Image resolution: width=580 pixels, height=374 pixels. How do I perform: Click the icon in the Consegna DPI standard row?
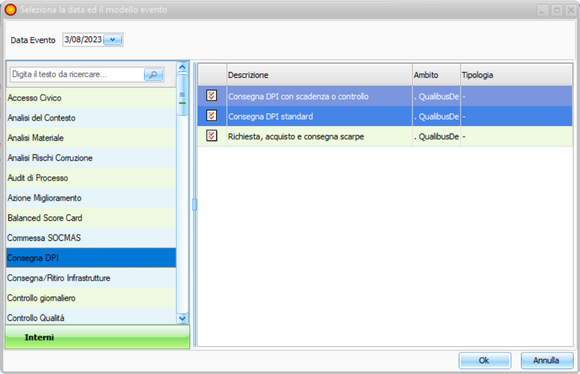(212, 116)
